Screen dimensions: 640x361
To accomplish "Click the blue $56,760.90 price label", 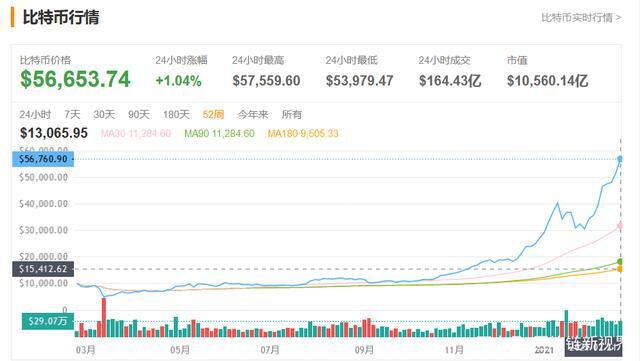I will click(43, 159).
